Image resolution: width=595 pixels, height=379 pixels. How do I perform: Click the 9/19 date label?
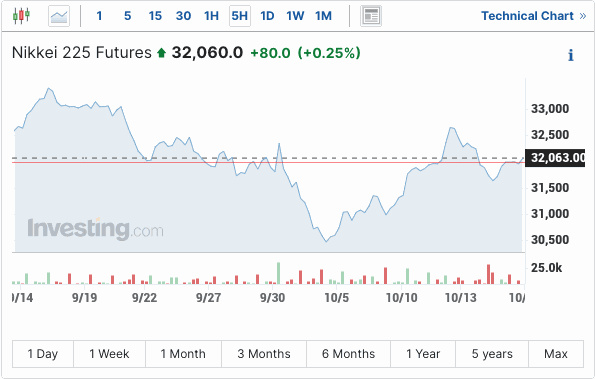click(85, 298)
